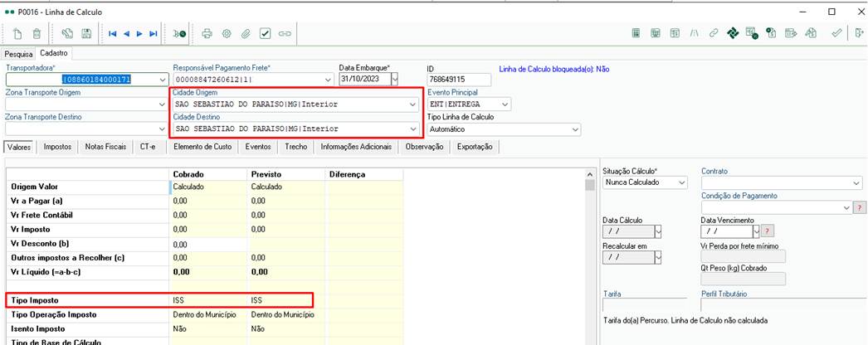Screen dimensions: 868x345
Task: Open the Tipo Linha de Calculo dropdown
Action: click(575, 129)
